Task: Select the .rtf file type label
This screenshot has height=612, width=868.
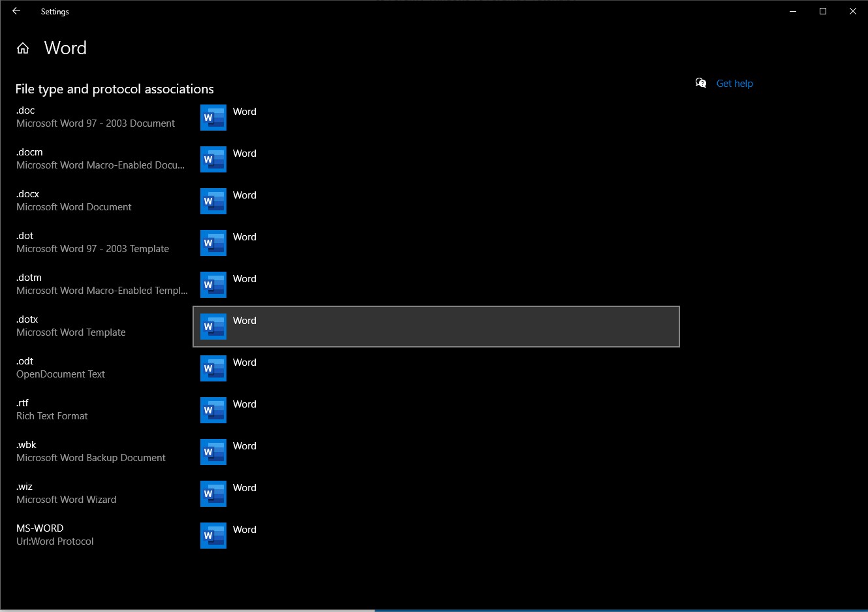Action: point(22,403)
